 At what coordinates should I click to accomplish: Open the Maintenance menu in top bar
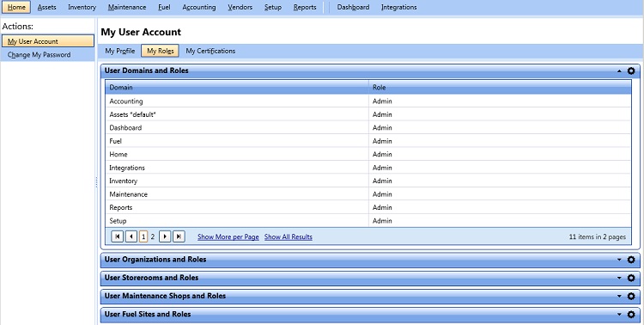127,7
